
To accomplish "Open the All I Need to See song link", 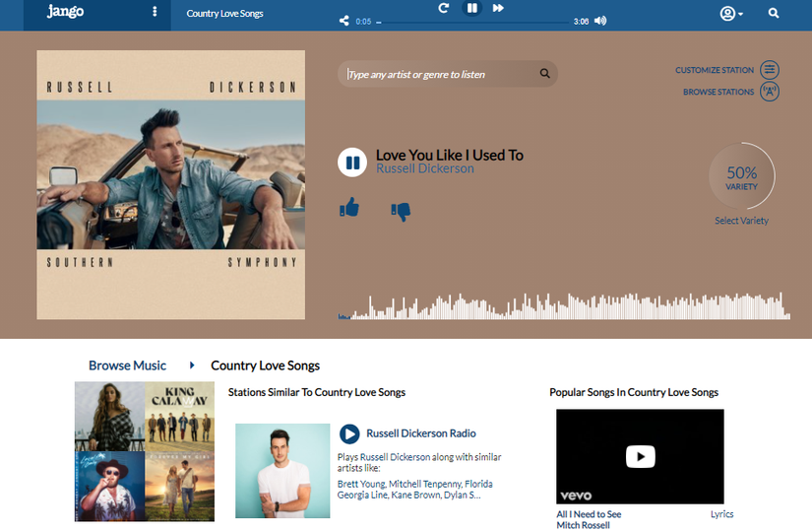I will tap(589, 514).
